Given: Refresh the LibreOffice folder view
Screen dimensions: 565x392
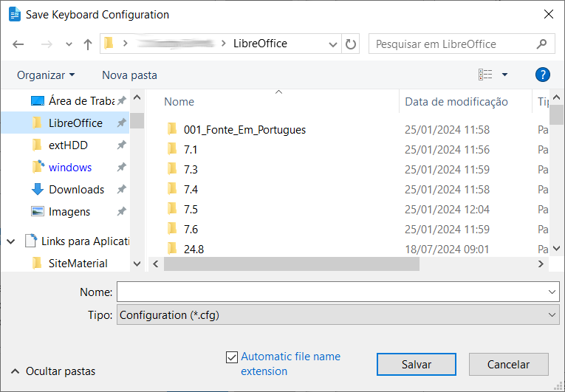Looking at the screenshot, I should pos(351,44).
